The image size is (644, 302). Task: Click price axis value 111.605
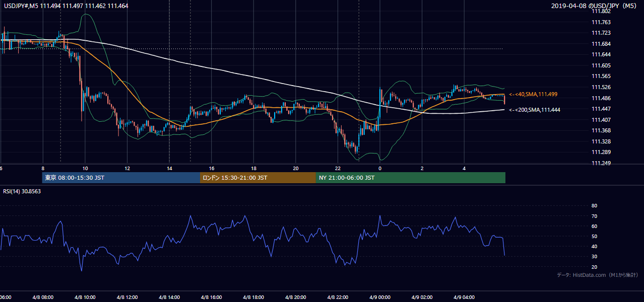tap(601, 65)
